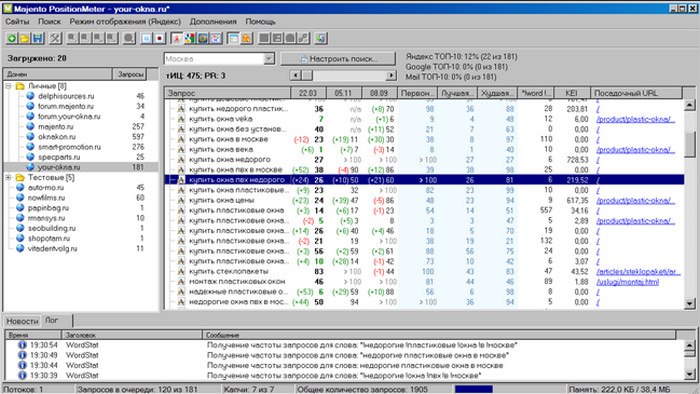Click the green export arrow toolbar icon

point(321,38)
